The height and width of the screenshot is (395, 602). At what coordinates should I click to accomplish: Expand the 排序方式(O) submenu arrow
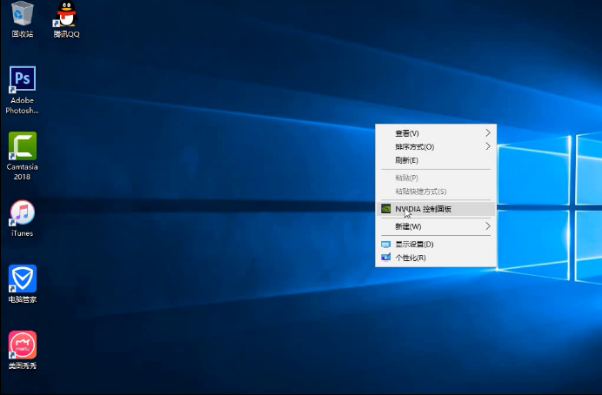[488, 147]
